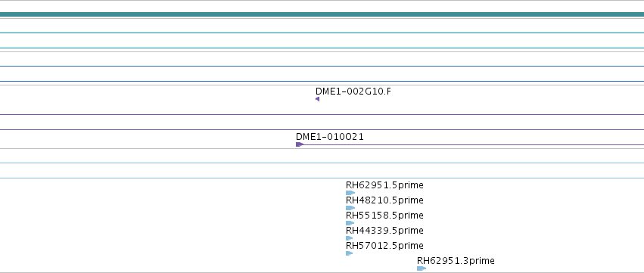Screen dimensions: 644x273
Task: Click the purple DME1-002G10.F arrow glyph
Action: pyautogui.click(x=318, y=99)
